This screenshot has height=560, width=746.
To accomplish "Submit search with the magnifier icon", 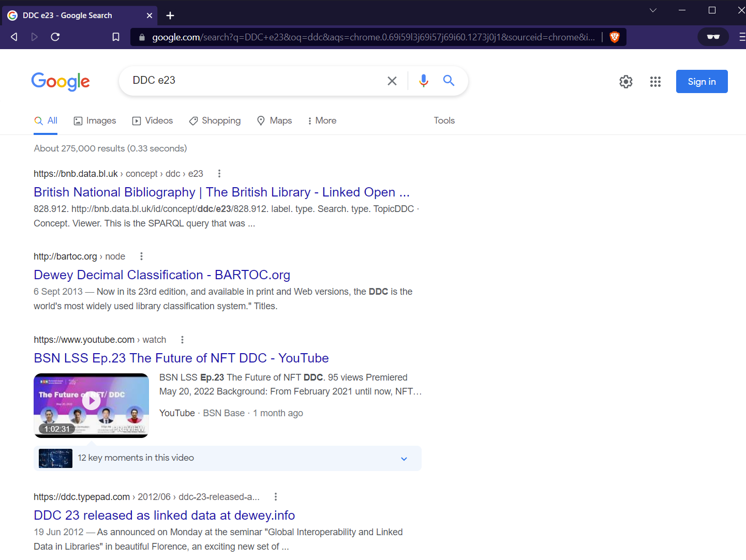I will (x=449, y=81).
